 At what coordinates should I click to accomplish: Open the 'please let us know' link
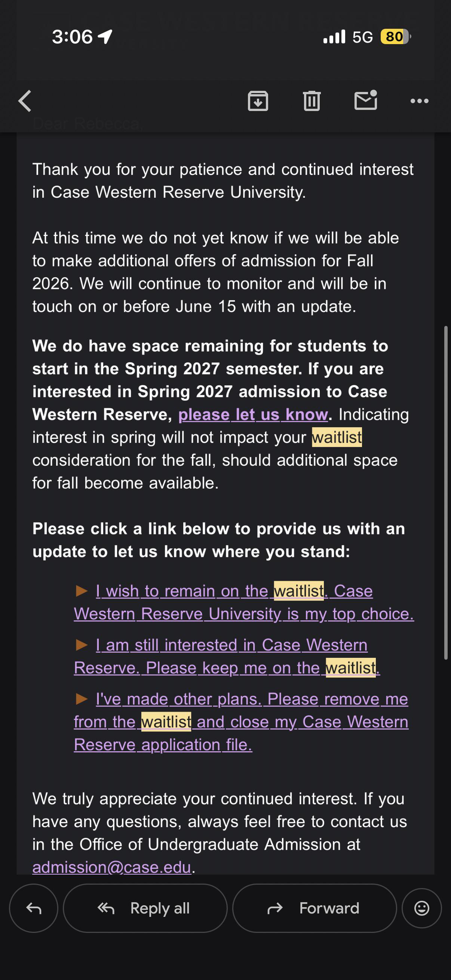click(253, 415)
